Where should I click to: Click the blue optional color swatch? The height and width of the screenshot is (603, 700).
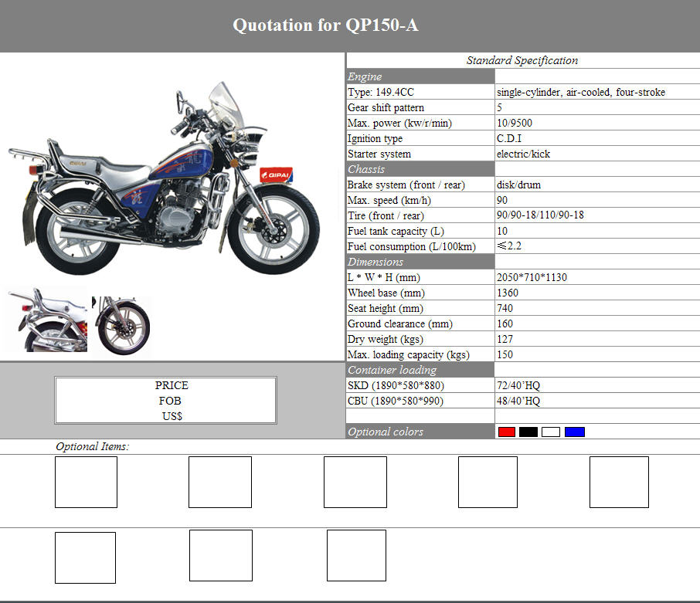click(575, 432)
